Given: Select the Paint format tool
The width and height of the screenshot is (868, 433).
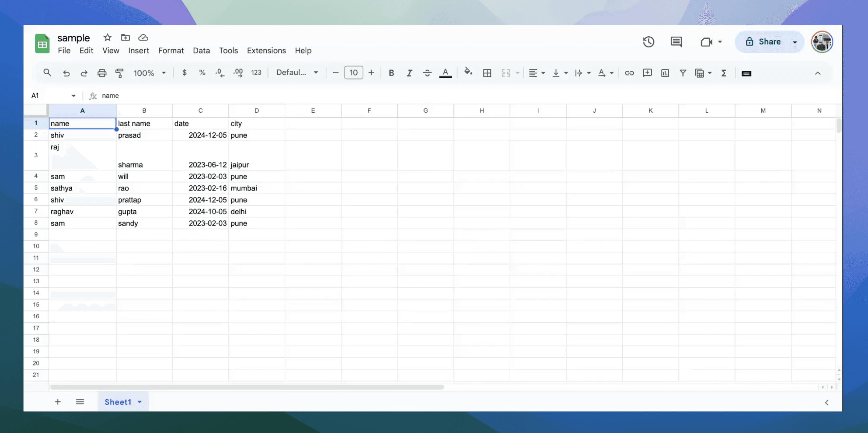Looking at the screenshot, I should (119, 73).
